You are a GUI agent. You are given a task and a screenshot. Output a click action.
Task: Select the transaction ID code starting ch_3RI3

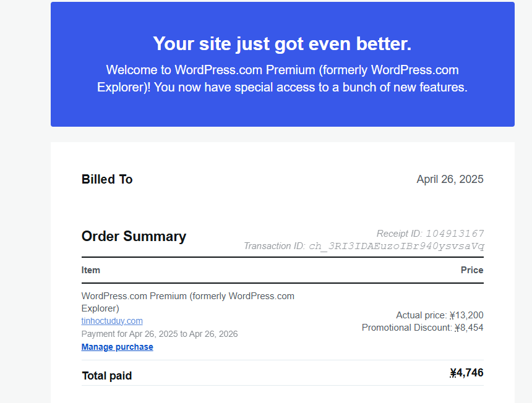coord(397,246)
